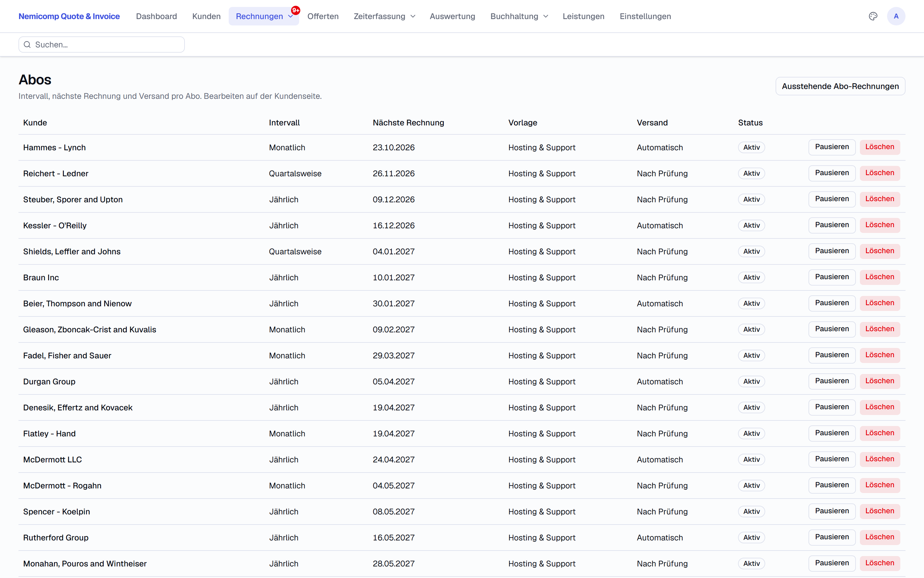
Task: Delete the Steuber, Sporer and Upton subscription
Action: pyautogui.click(x=880, y=199)
